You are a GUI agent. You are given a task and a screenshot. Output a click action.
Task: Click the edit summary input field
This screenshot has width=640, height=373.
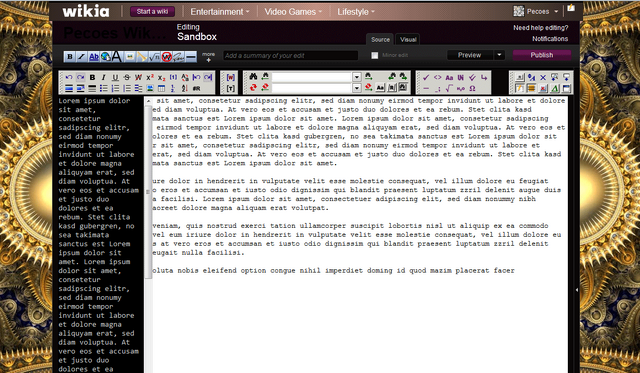pos(291,56)
